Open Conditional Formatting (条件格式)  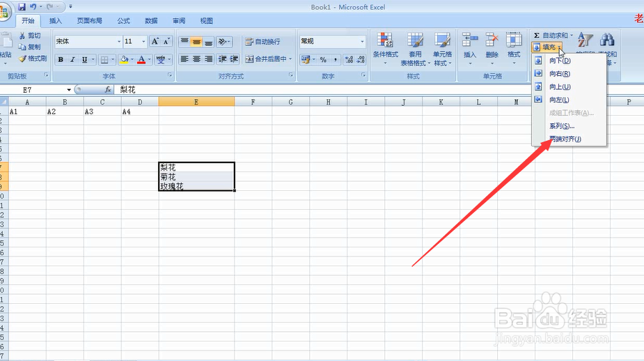385,49
